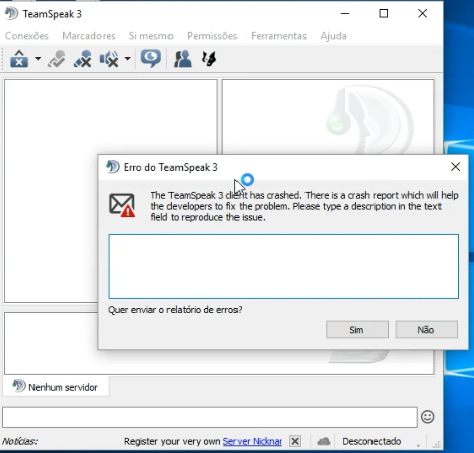474x453 pixels.
Task: Click the crash description text field
Action: click(283, 266)
